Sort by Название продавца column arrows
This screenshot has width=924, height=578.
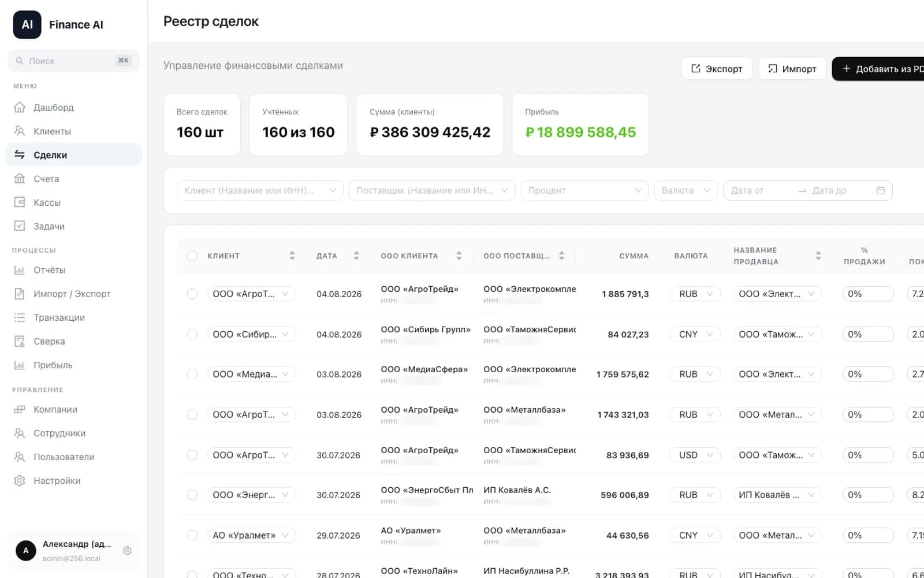[x=818, y=255]
